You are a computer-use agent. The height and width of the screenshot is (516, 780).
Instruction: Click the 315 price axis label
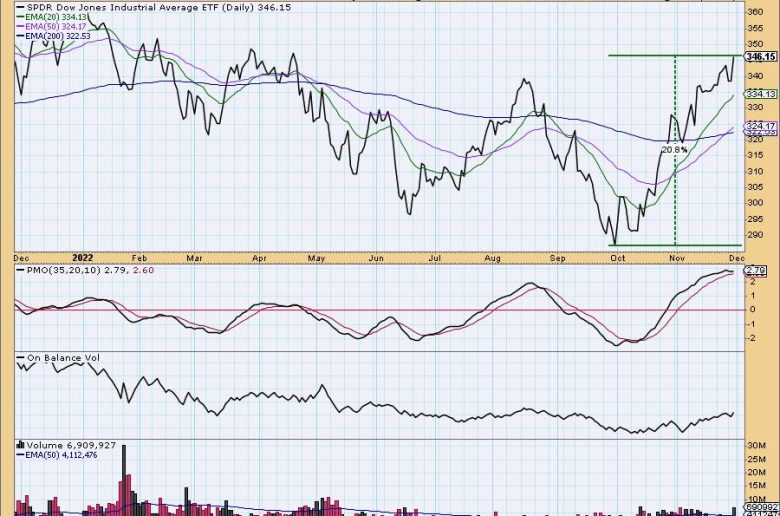(x=755, y=155)
